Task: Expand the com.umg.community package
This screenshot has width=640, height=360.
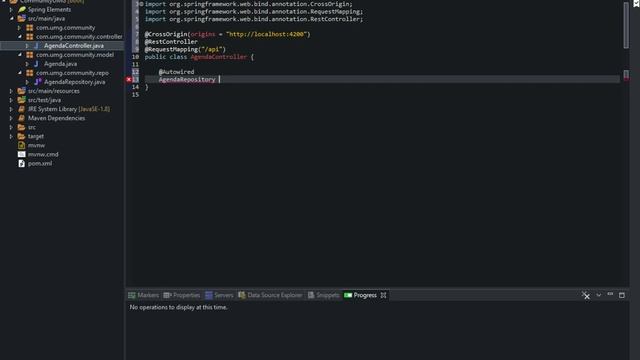Action: [19, 28]
